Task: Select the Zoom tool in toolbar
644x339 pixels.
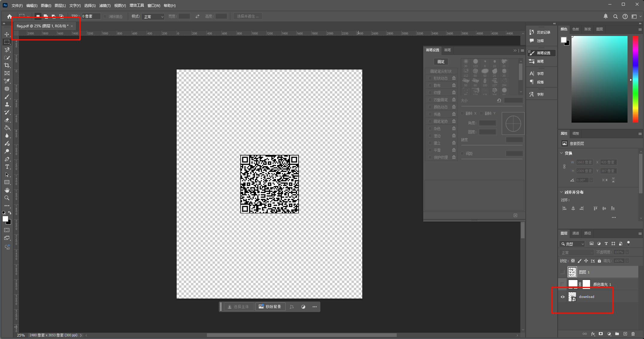Action: pos(7,198)
